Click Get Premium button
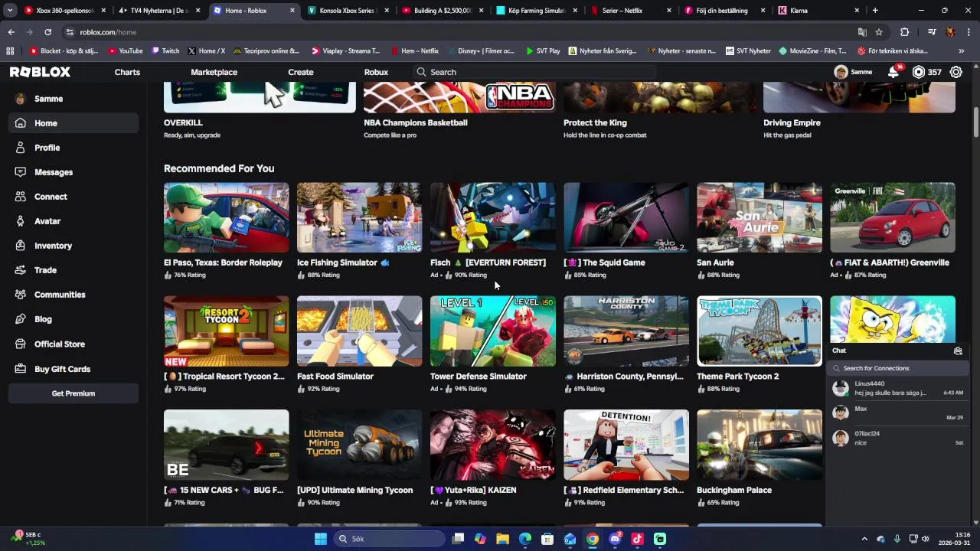 click(x=73, y=393)
